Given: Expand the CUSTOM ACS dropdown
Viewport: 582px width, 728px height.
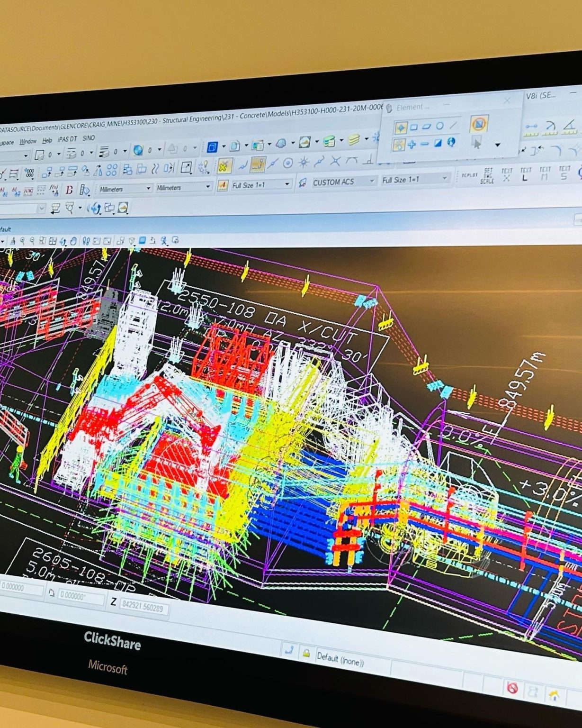Looking at the screenshot, I should coord(372,181).
